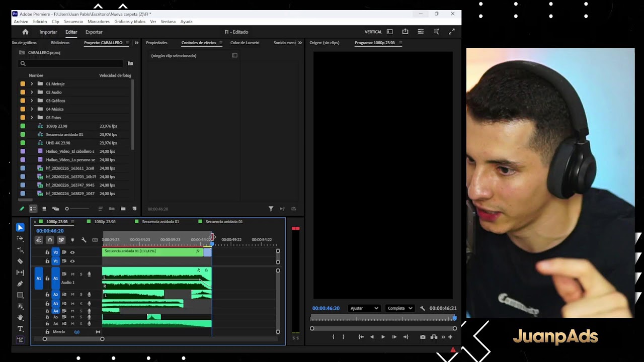This screenshot has width=644, height=362.
Task: Click the VERTICAL workspace label
Action: (373, 32)
